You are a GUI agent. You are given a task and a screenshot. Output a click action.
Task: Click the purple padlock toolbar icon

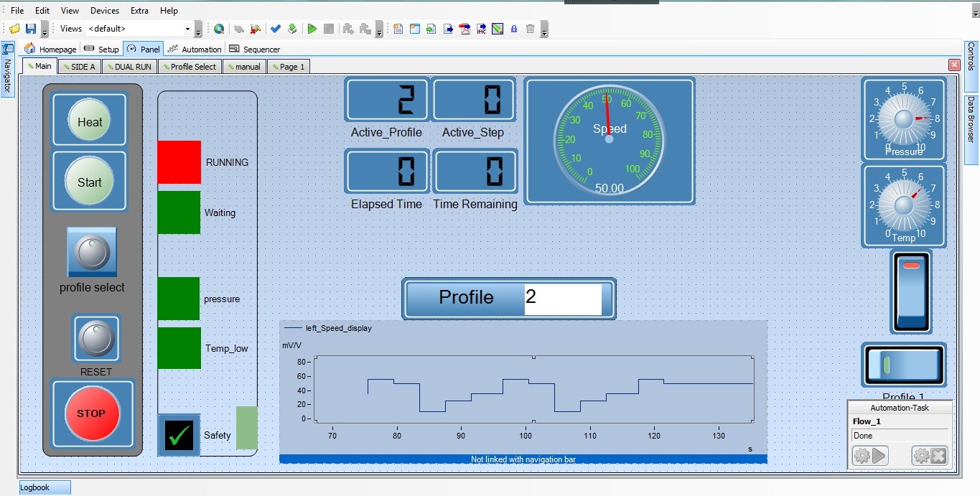[x=514, y=29]
